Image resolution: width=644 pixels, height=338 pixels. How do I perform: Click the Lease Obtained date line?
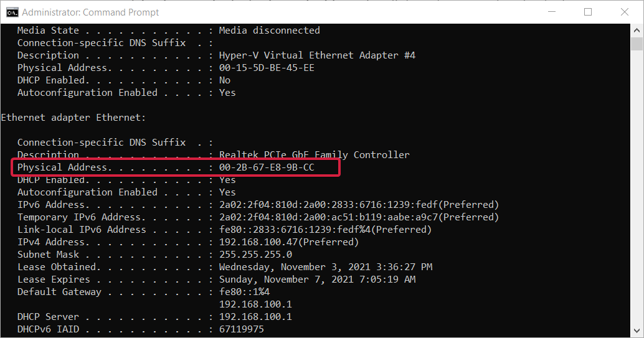click(x=225, y=267)
